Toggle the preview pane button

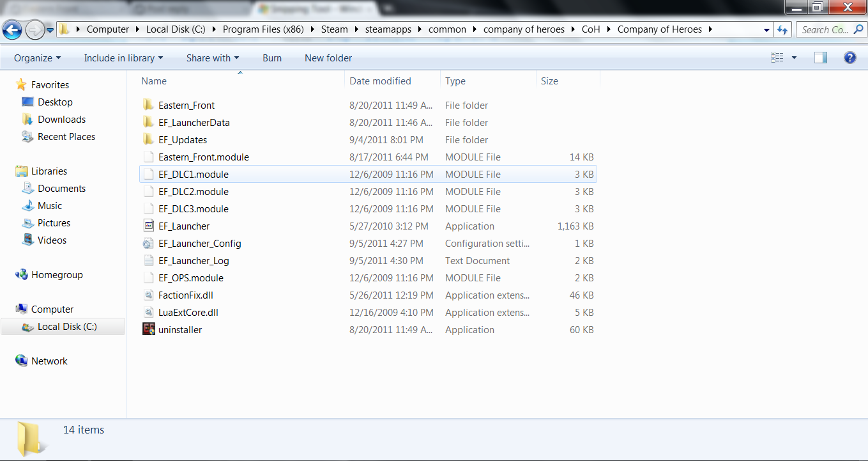[821, 58]
